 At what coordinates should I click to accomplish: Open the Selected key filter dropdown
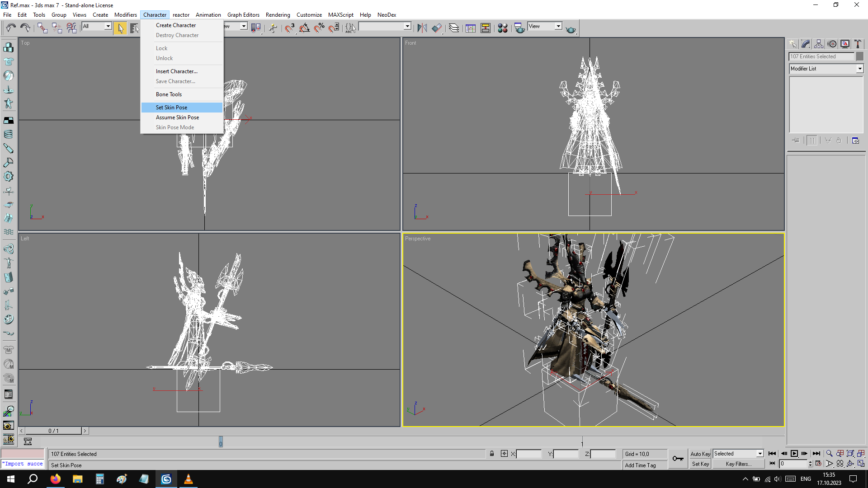(759, 454)
